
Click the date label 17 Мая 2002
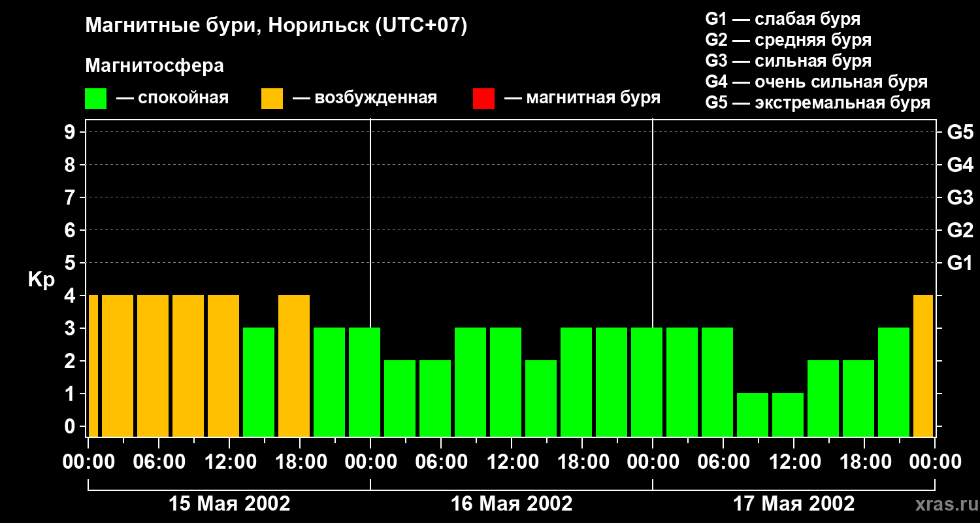point(794,504)
